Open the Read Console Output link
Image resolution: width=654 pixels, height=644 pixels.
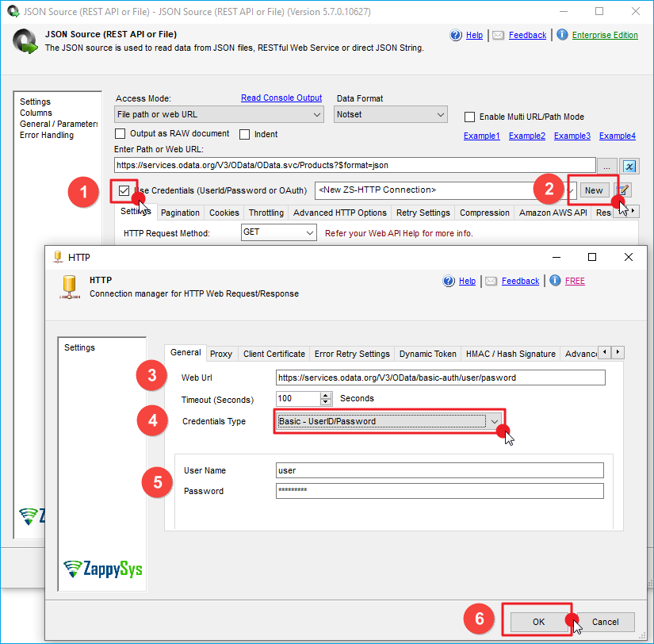[281, 98]
